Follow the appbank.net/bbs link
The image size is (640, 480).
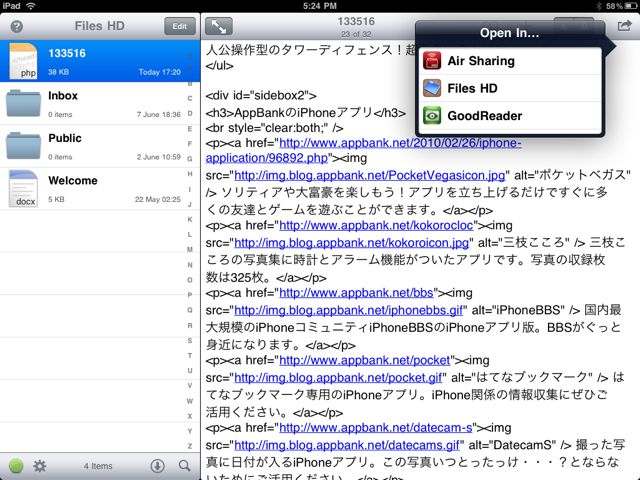(x=356, y=293)
